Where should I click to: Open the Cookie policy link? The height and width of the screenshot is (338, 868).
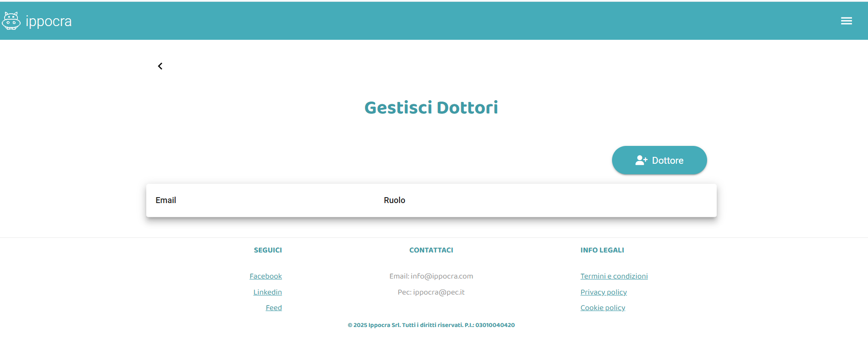[602, 308]
